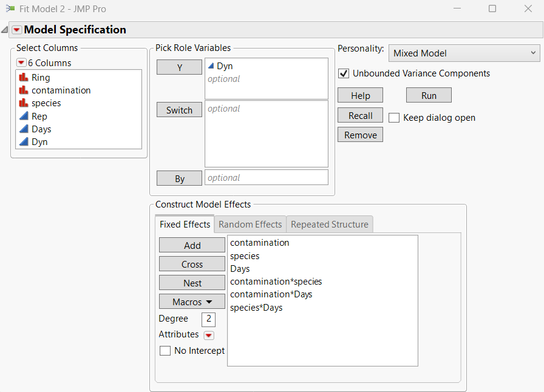Image resolution: width=544 pixels, height=392 pixels.
Task: Uncheck Unbounded Variance Components
Action: [x=344, y=73]
